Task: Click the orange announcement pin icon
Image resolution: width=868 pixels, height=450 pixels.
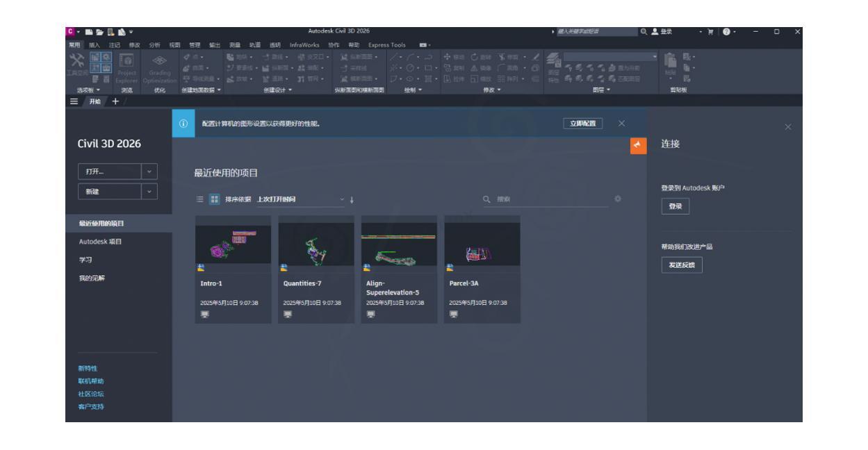Action: [x=638, y=144]
